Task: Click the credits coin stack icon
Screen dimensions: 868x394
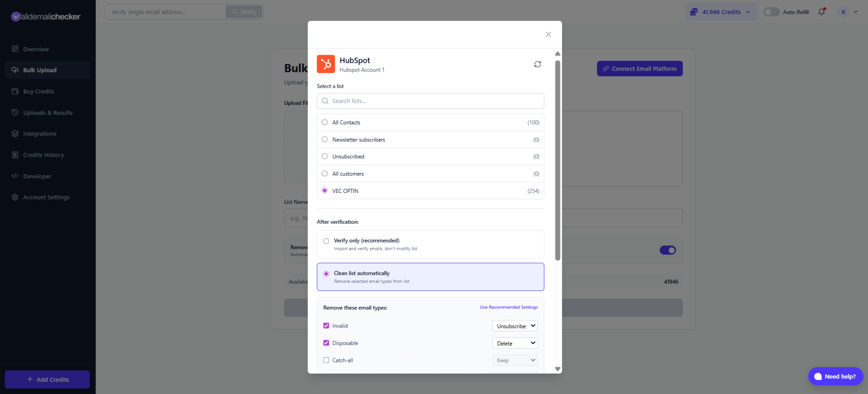Action: tap(693, 12)
